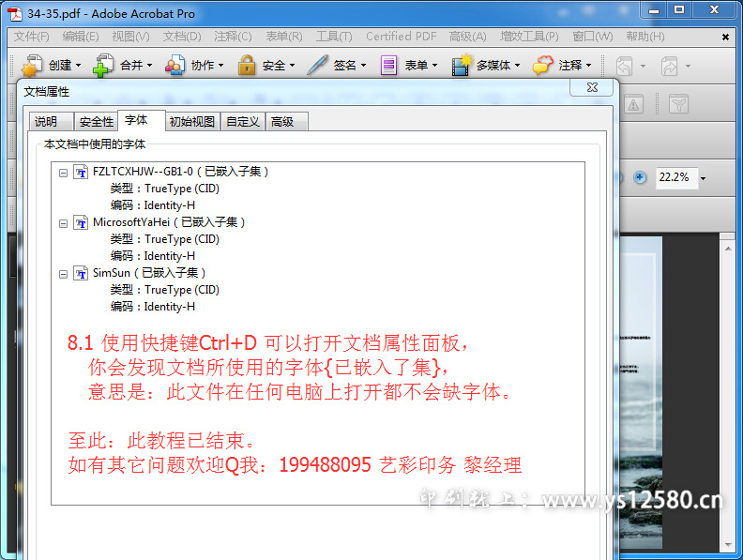743x560 pixels.
Task: Click the Forms (表单) toolbar icon
Action: coord(388,66)
